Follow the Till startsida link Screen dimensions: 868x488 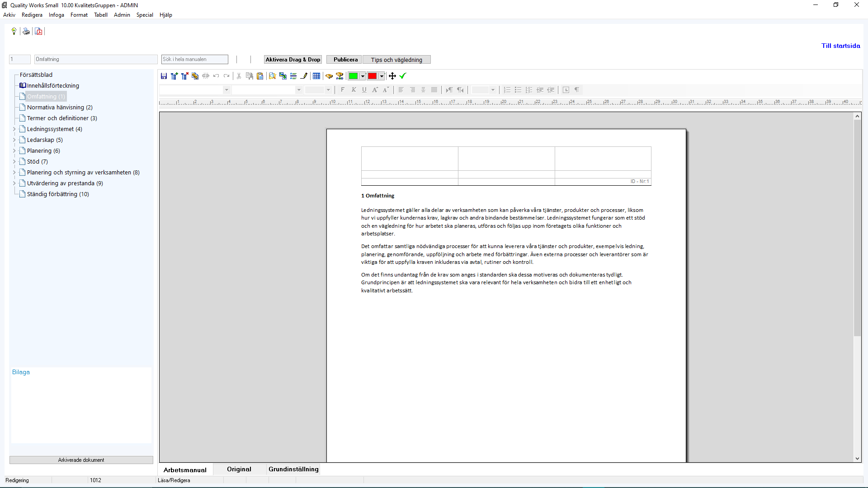840,46
